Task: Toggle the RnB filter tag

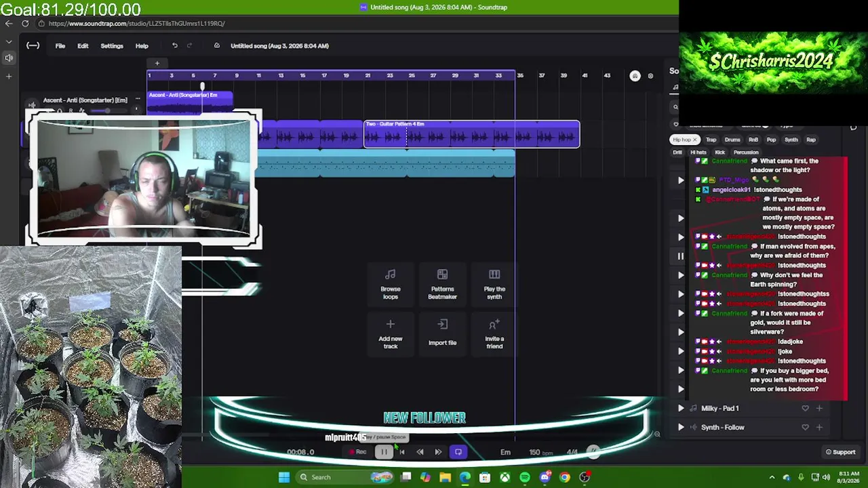Action: click(x=753, y=140)
